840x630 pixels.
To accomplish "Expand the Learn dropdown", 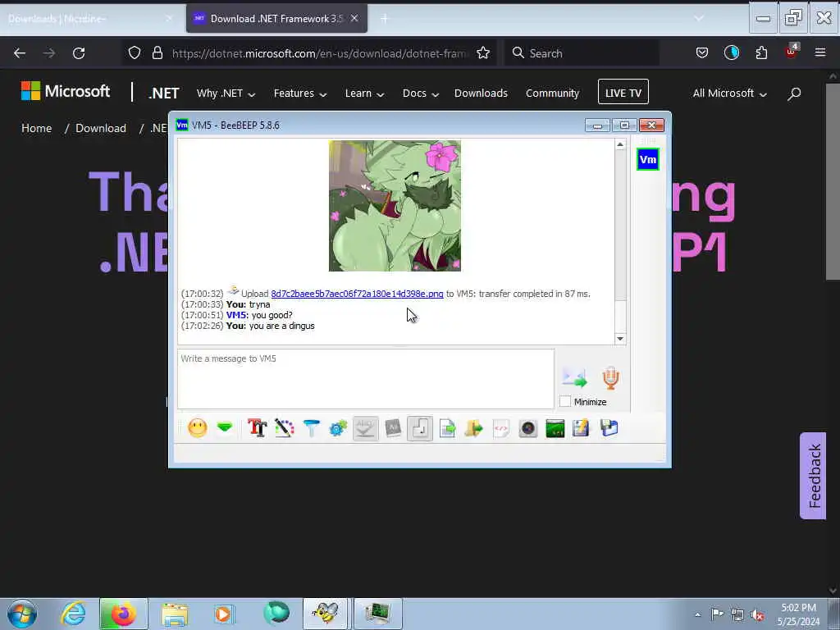I will (x=364, y=94).
